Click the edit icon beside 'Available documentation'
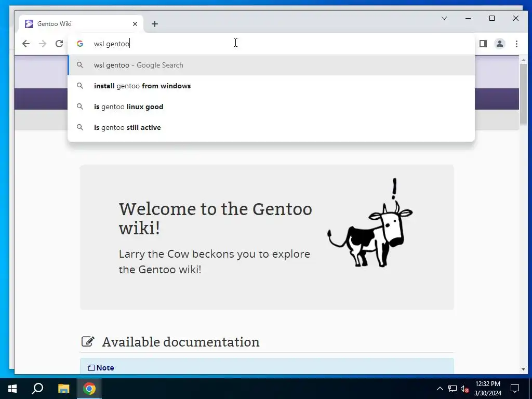Image resolution: width=532 pixels, height=399 pixels. 88,341
